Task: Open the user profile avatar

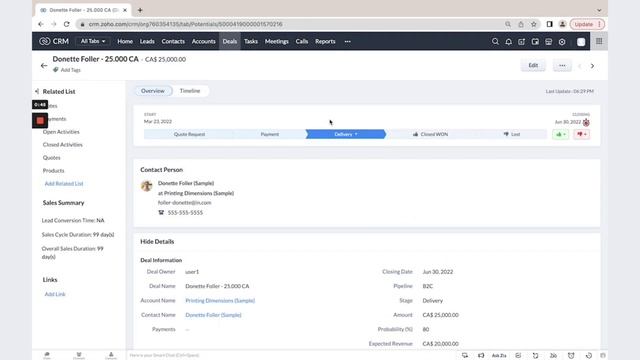Action: [581, 42]
